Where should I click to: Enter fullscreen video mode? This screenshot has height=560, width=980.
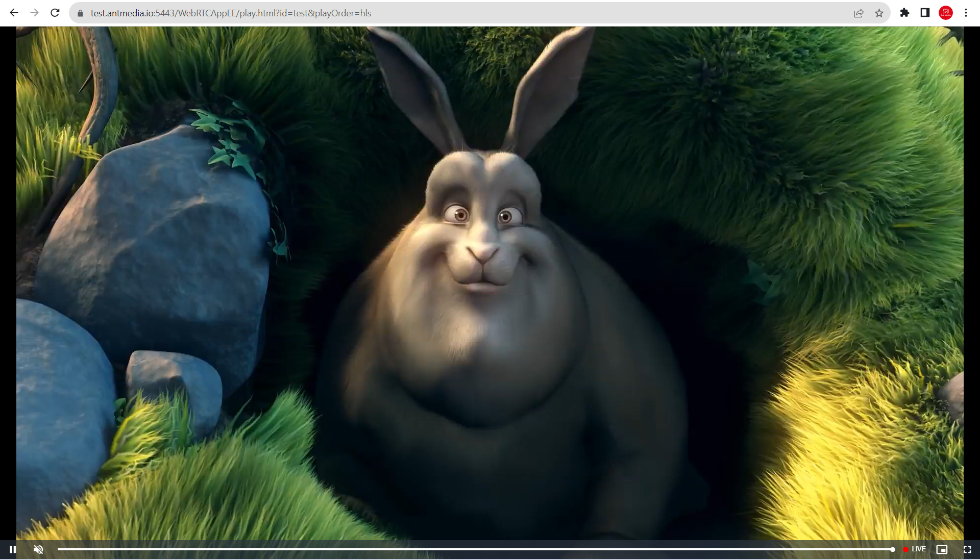(967, 549)
